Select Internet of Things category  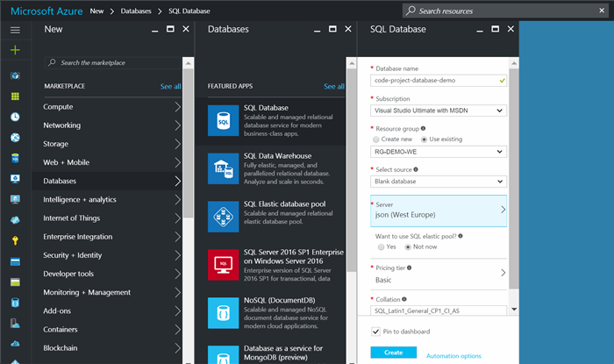click(107, 218)
